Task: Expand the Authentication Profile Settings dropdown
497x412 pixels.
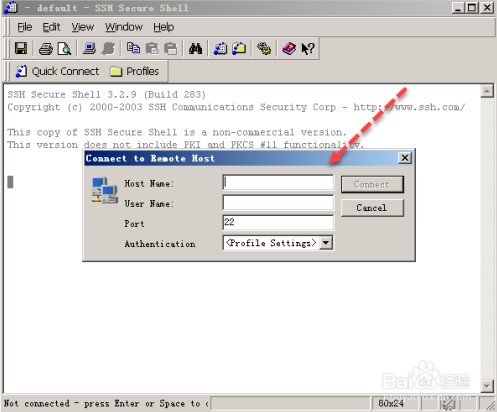Action: pos(326,243)
